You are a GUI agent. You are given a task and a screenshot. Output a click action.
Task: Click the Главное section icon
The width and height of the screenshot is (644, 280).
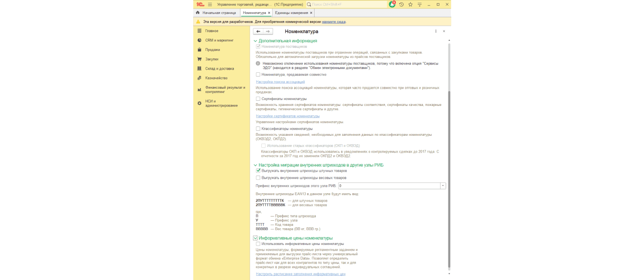199,31
